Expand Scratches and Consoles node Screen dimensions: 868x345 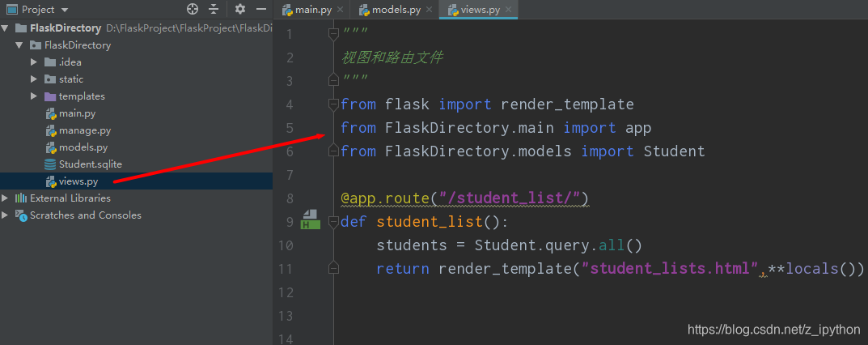pos(6,215)
